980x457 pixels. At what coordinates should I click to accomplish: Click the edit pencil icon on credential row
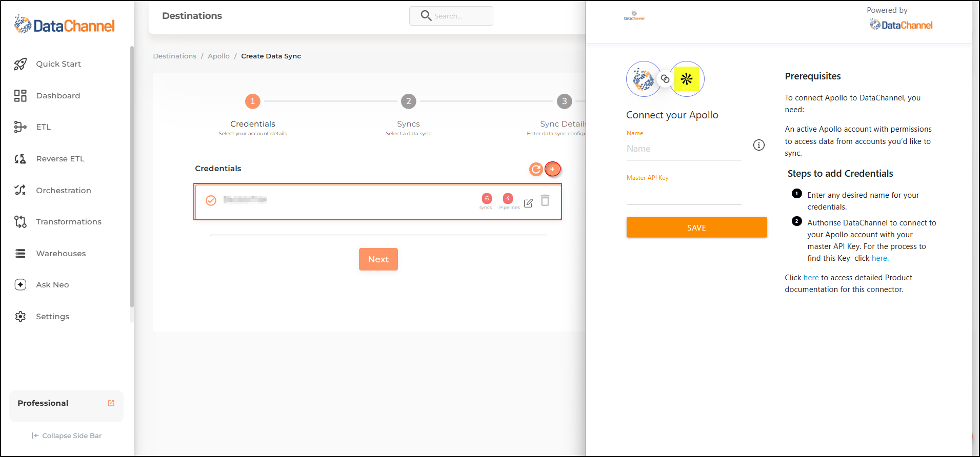528,203
